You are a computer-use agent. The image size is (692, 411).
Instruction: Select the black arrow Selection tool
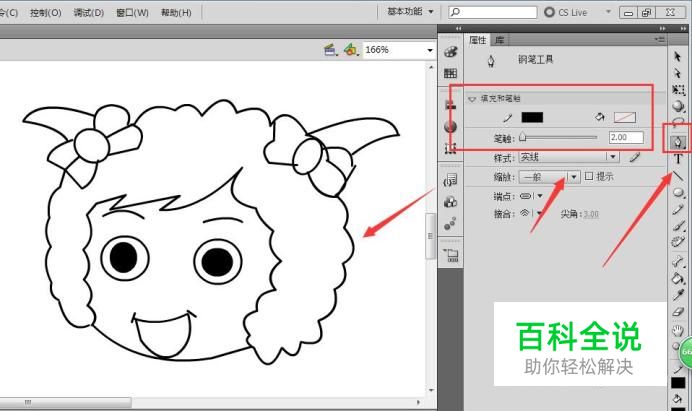point(678,57)
